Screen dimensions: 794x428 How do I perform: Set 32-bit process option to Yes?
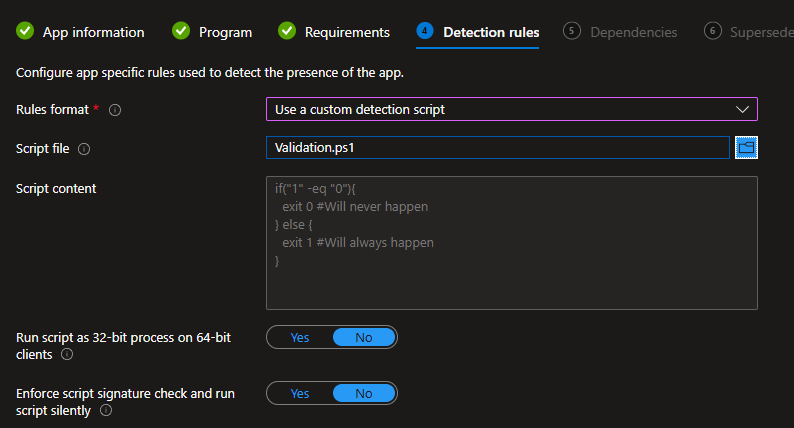tap(299, 338)
